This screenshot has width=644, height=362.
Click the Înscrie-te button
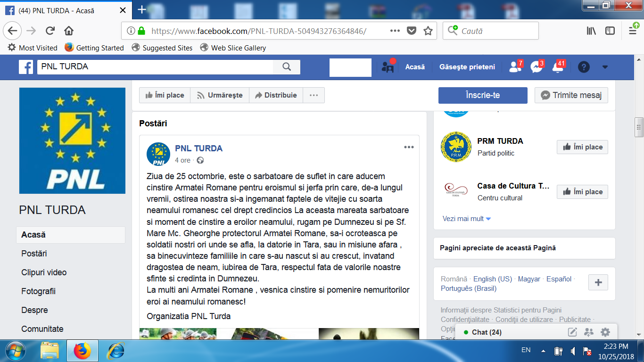coord(483,95)
